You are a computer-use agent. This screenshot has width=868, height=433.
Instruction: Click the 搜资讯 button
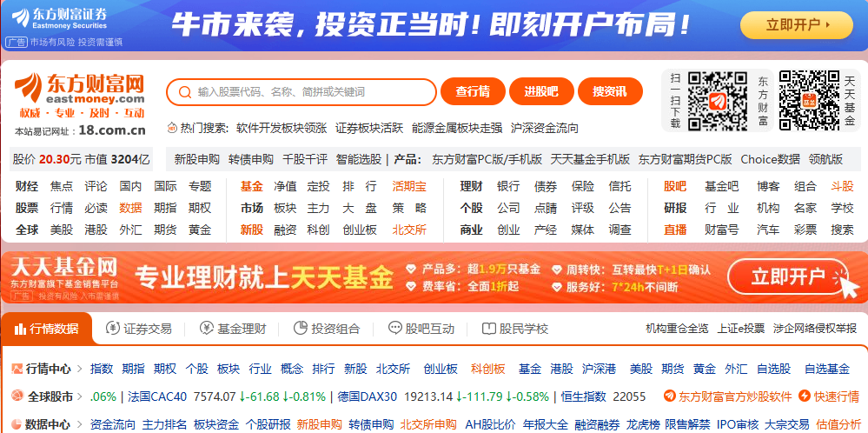610,91
